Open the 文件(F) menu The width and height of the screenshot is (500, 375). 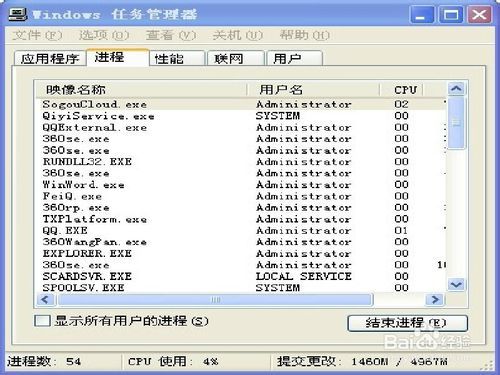click(x=37, y=35)
